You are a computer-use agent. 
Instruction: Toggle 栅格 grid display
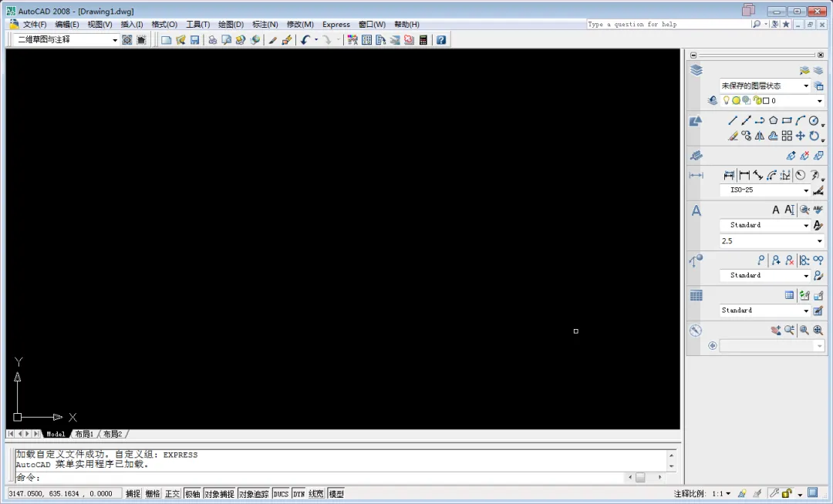coord(153,494)
